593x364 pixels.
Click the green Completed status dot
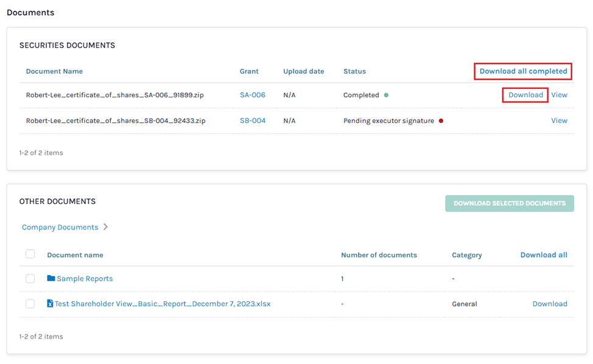(386, 96)
